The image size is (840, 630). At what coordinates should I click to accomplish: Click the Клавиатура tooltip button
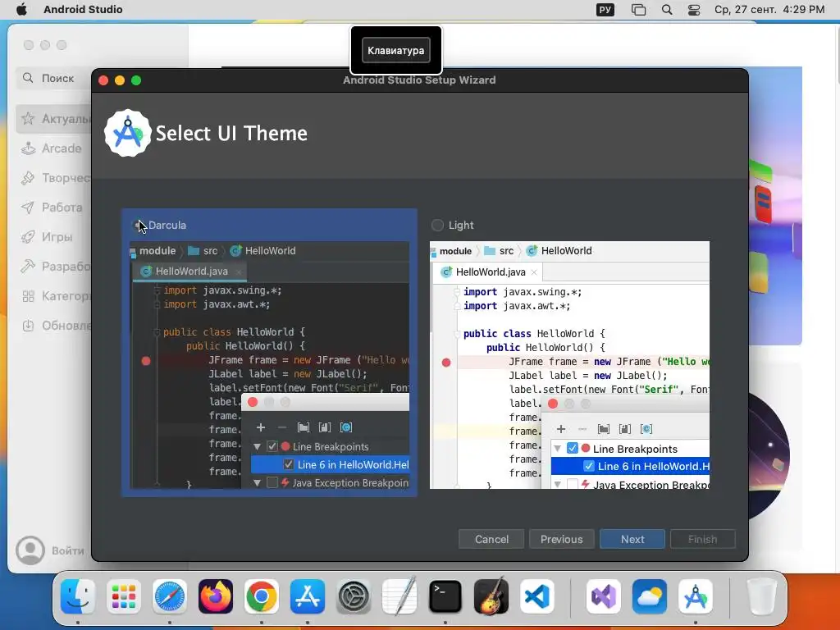396,50
